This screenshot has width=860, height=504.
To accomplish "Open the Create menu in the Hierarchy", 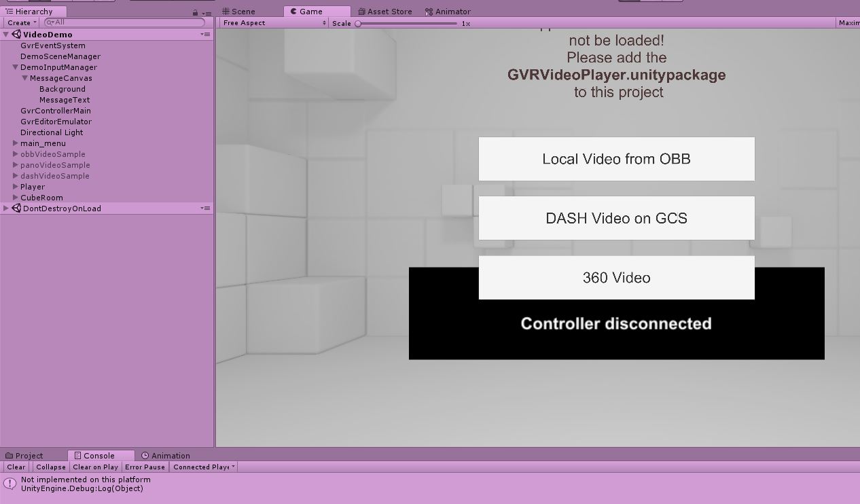I will tap(20, 22).
